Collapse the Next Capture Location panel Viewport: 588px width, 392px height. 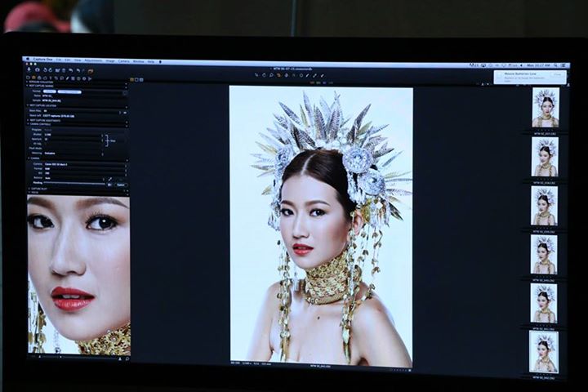coord(28,105)
